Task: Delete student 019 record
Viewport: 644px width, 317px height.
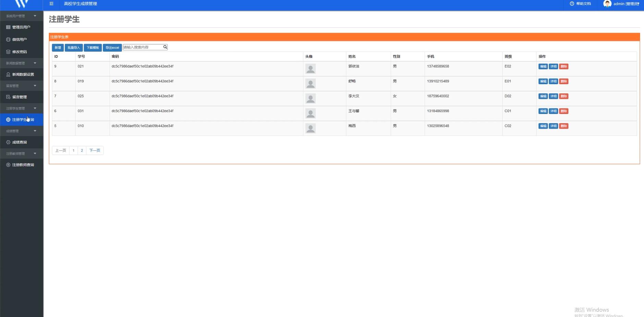Action: coord(564,81)
